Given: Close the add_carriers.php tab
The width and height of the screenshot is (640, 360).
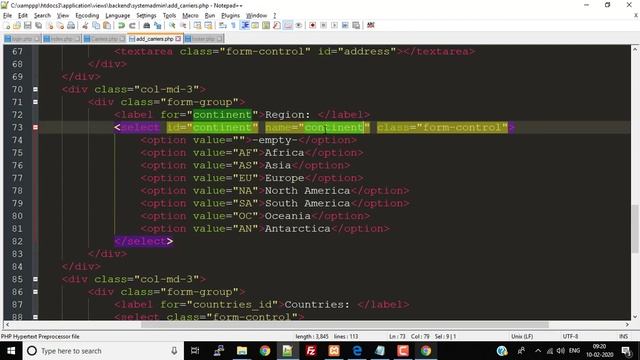Looking at the screenshot, I should tap(178, 39).
